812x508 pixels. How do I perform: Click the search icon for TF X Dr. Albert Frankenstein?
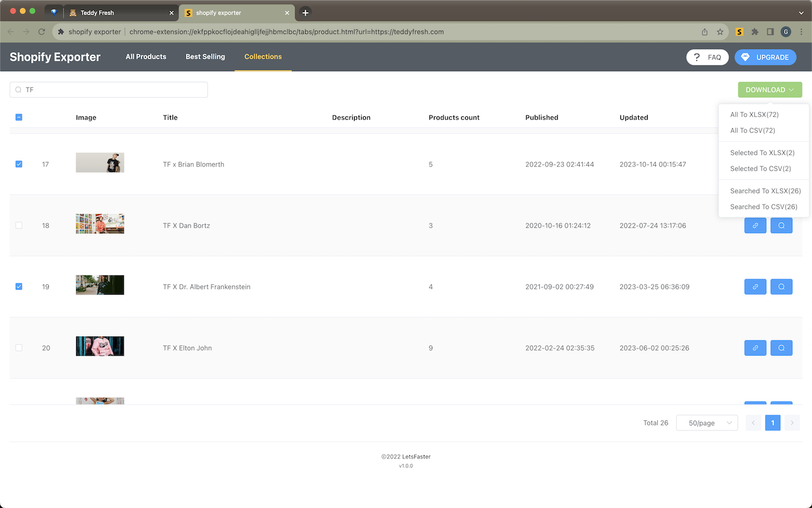tap(782, 287)
